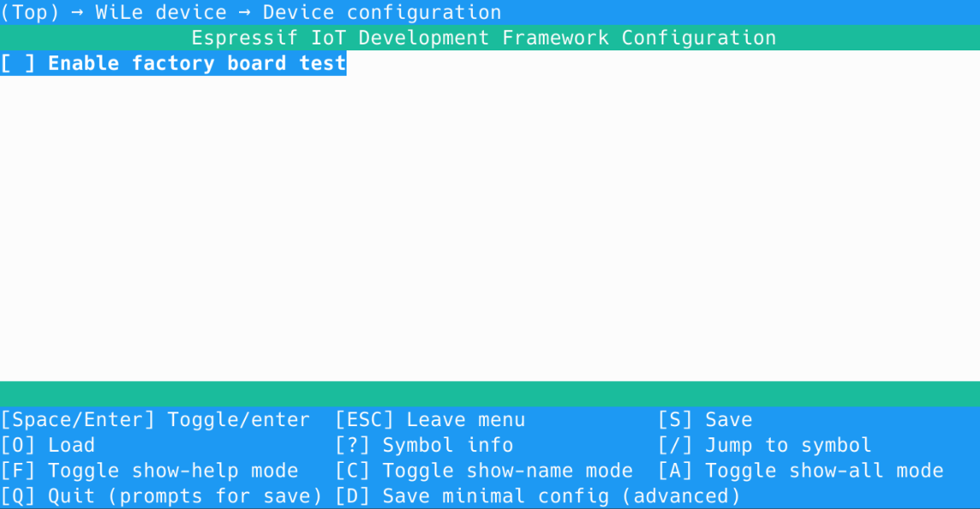Toggle show-all mode with [A] hint
This screenshot has width=980, height=509.
point(800,471)
